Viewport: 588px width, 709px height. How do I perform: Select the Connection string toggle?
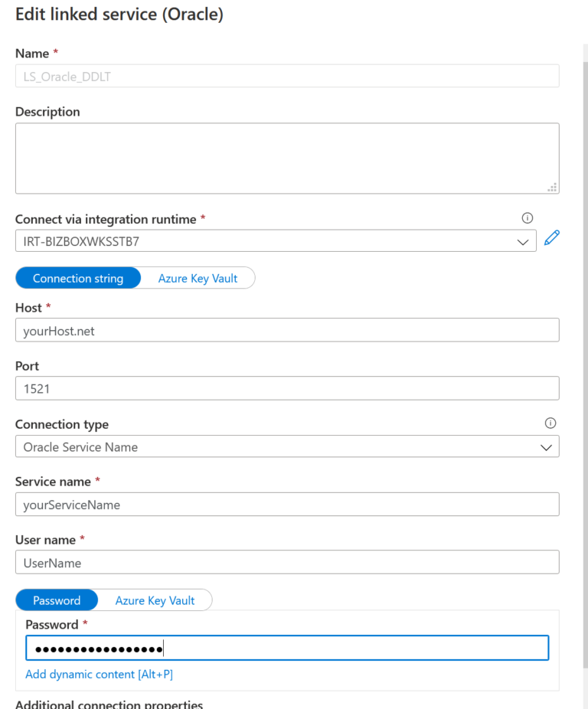pos(77,278)
